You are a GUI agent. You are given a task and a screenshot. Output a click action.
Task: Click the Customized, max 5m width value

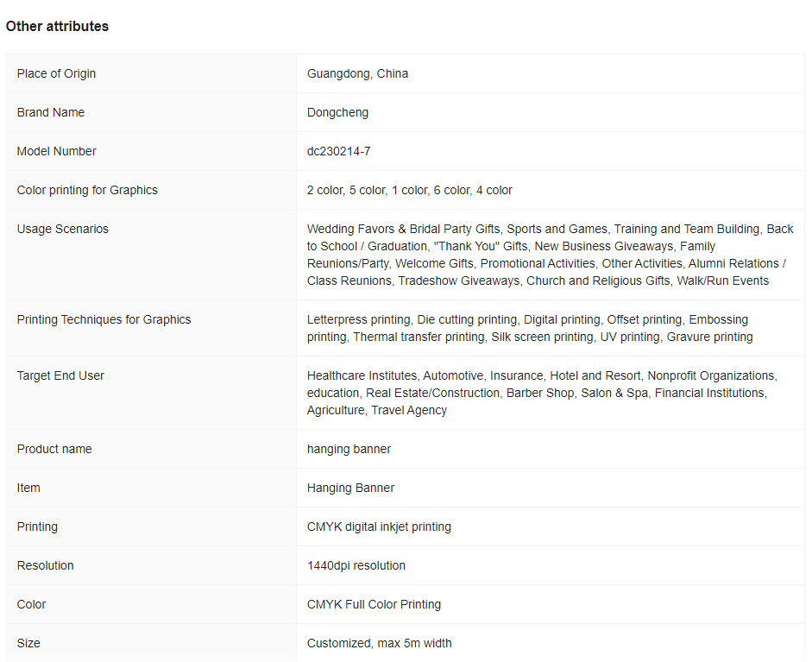pos(379,643)
